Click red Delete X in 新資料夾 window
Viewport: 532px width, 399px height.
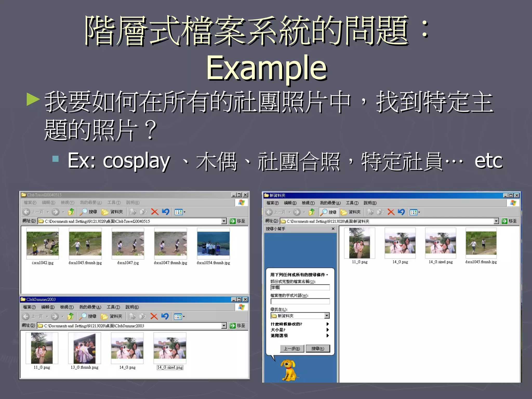click(391, 212)
